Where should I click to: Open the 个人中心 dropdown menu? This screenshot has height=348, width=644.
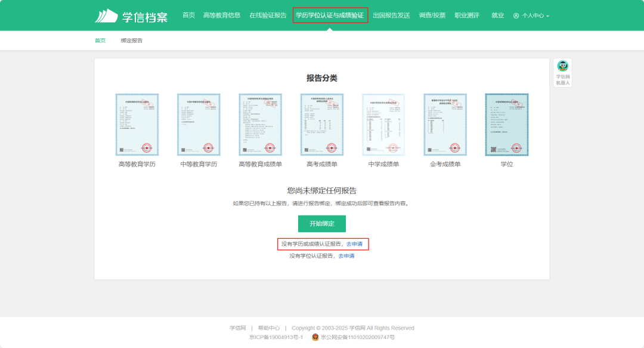531,16
